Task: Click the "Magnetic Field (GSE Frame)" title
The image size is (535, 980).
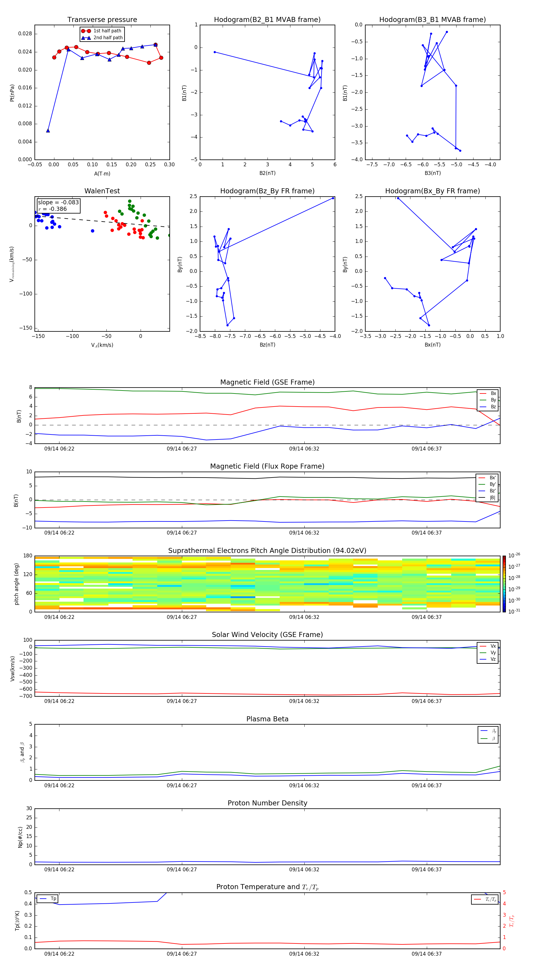Action: point(267,382)
